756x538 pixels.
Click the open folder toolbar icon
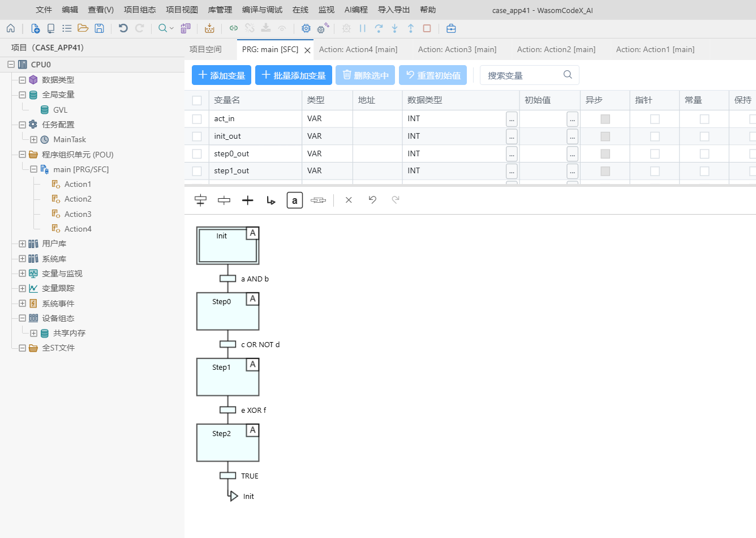(83, 28)
